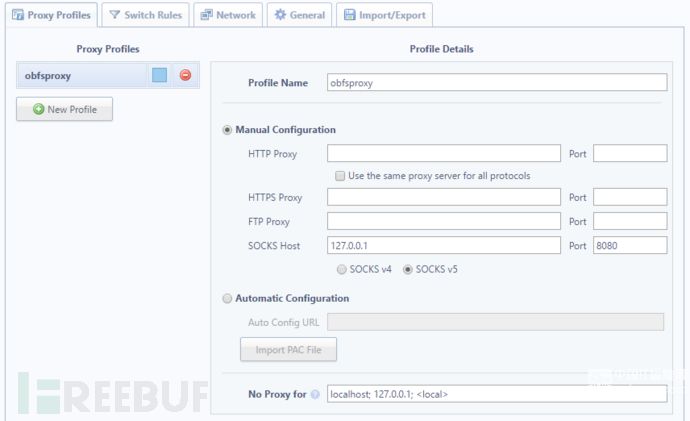Switch to the Switch Rules tab
The width and height of the screenshot is (690, 421).
pos(146,15)
